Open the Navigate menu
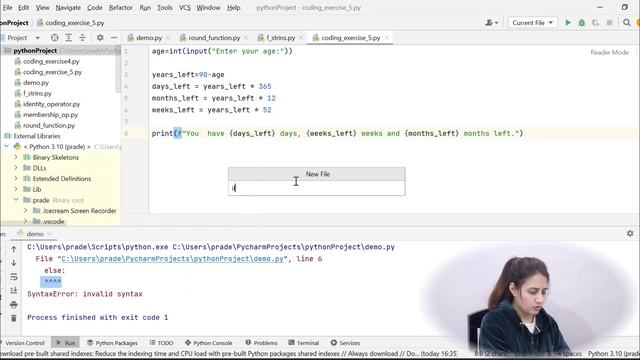 [x=68, y=7]
